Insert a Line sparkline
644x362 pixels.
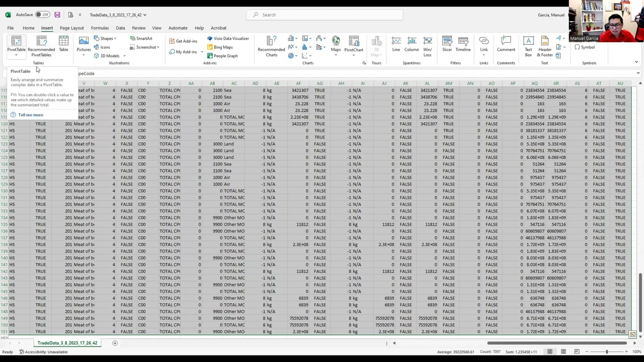click(396, 44)
